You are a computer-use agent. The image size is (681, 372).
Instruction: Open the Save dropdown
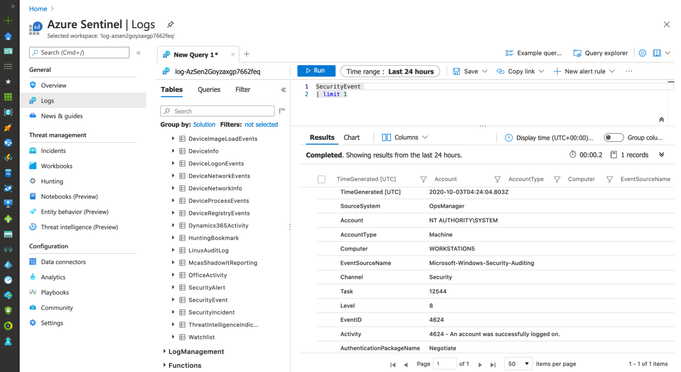click(470, 71)
